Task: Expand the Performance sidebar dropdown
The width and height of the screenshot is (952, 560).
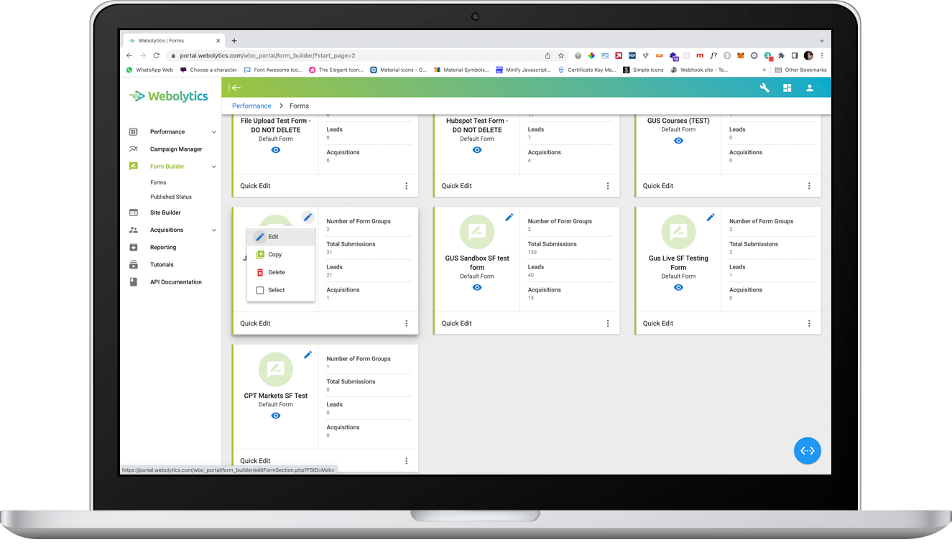Action: (x=213, y=131)
